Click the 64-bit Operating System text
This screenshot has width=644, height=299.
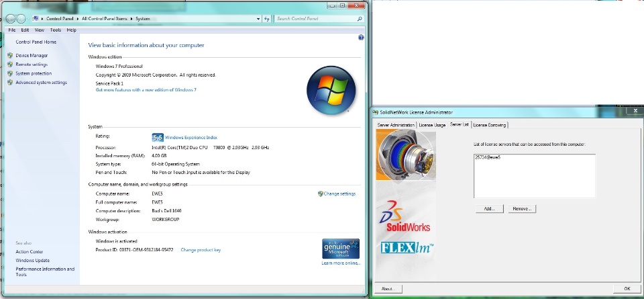click(177, 164)
